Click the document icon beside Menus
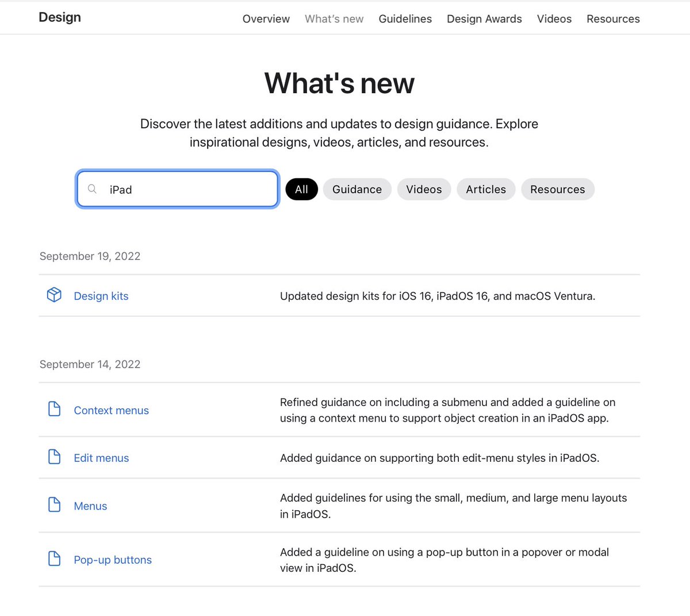This screenshot has height=616, width=690. 54,504
